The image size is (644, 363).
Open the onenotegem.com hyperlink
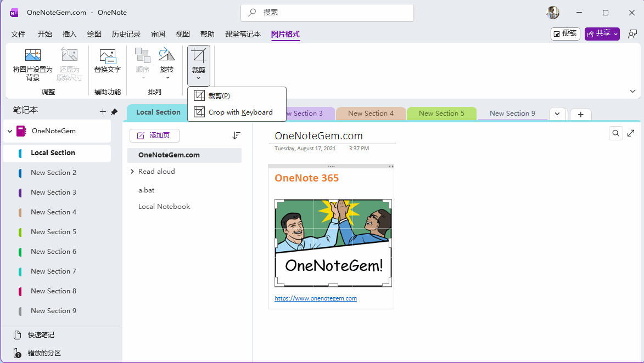coord(316,298)
